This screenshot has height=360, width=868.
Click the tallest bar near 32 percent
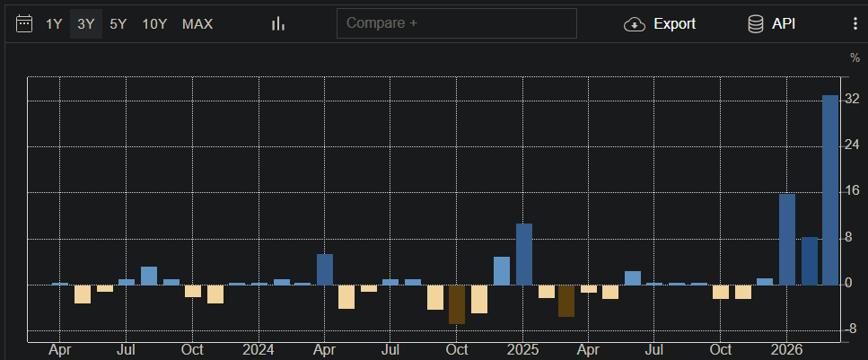(x=830, y=190)
